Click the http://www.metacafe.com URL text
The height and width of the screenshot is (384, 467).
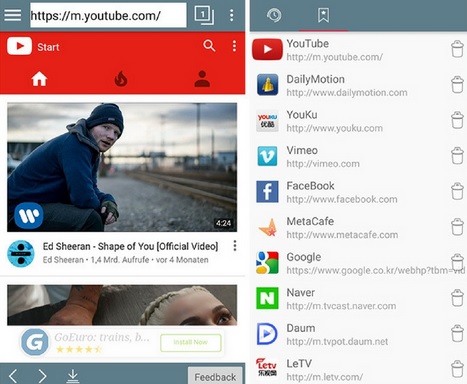pos(342,235)
